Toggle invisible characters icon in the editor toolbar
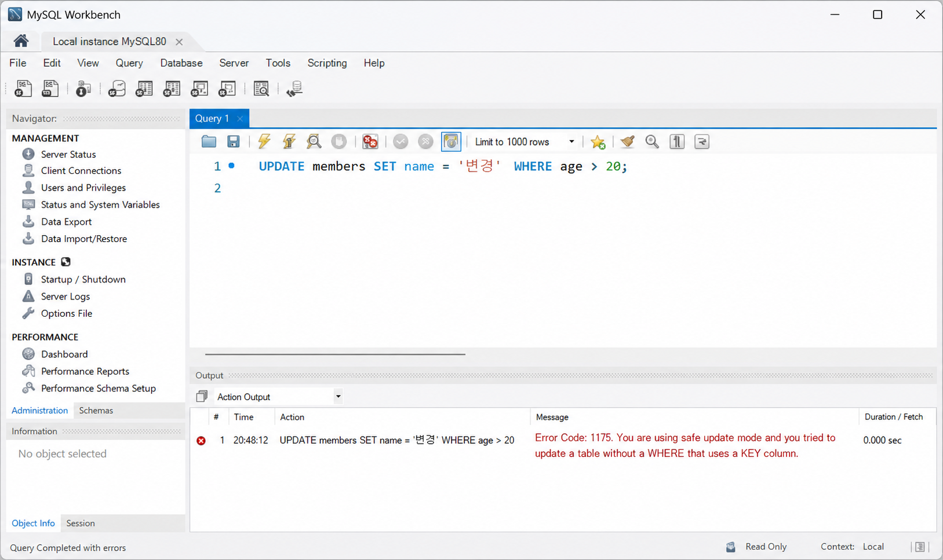This screenshot has width=943, height=560. pos(677,141)
